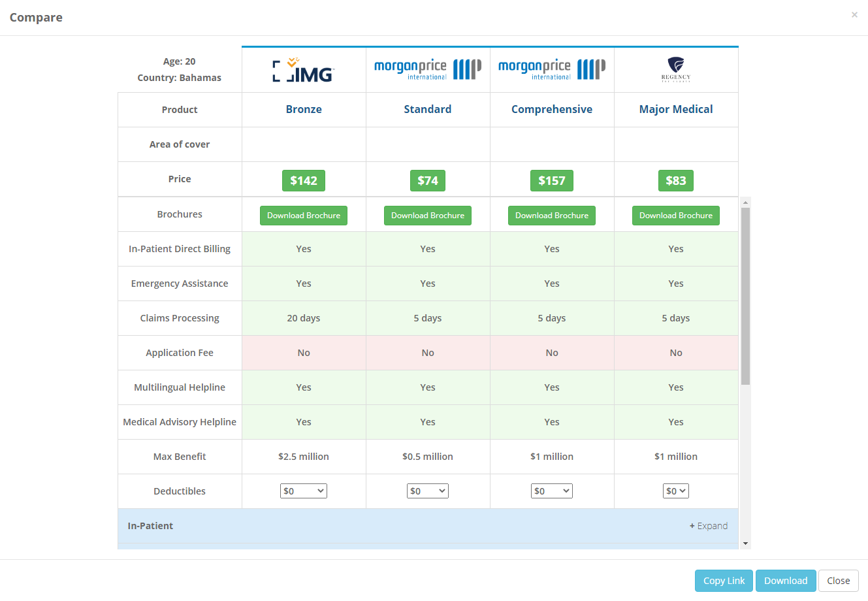Screen dimensions: 868x601
Task: Open the Major Medical product link
Action: 676,109
